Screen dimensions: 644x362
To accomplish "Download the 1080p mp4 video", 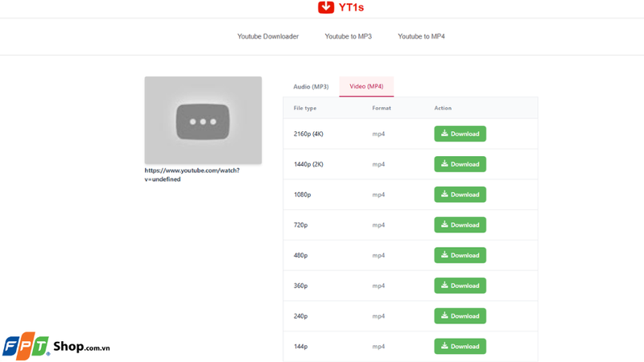I will [460, 195].
